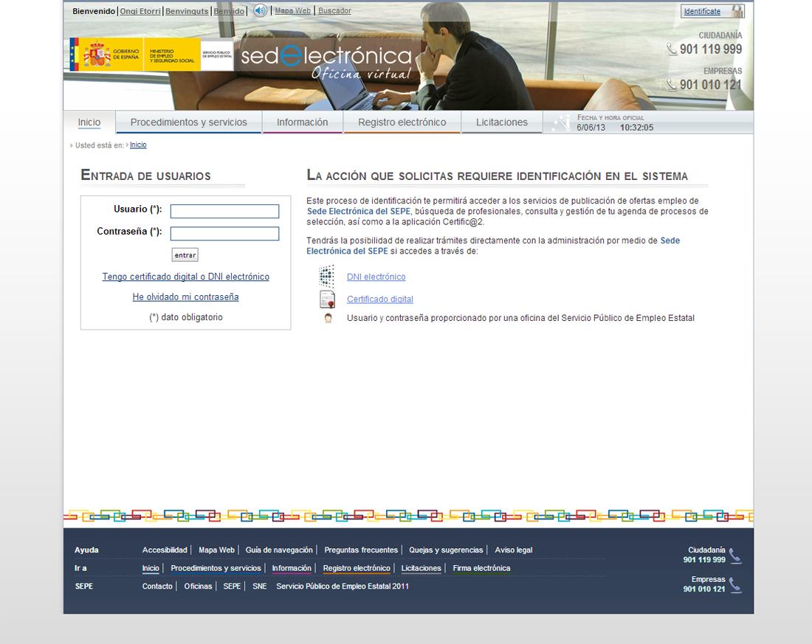Click the phone icon beside footer Ciudadanía number

[734, 555]
